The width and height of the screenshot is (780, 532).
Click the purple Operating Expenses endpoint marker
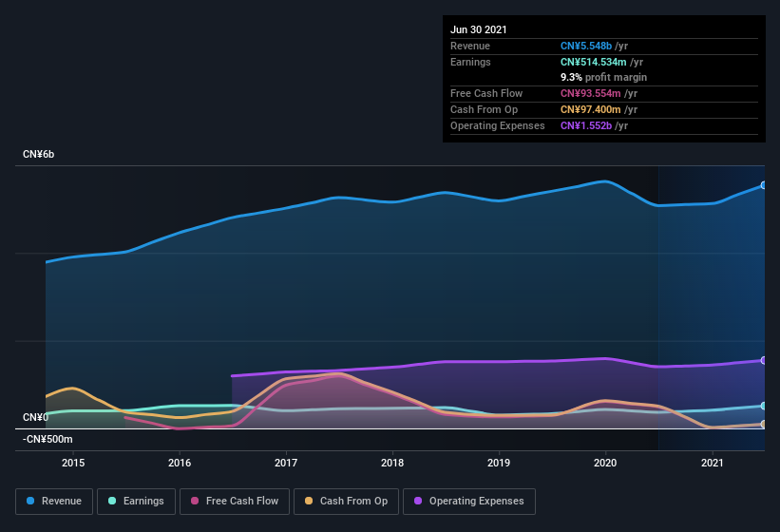[764, 360]
